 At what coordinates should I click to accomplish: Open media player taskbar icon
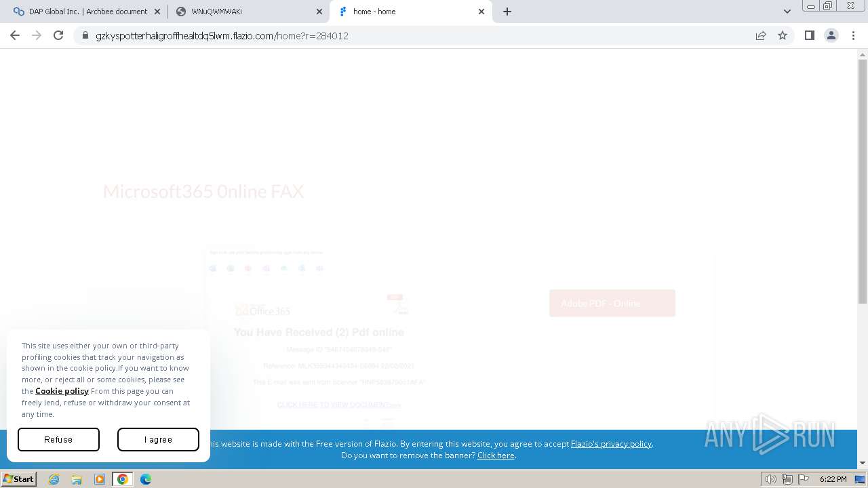coord(99,479)
